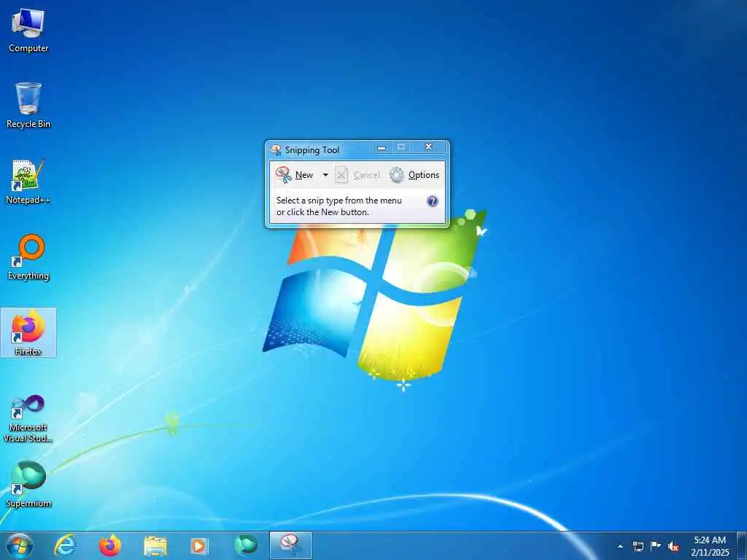Click the 'Select a snip type' instruction text

(338, 206)
